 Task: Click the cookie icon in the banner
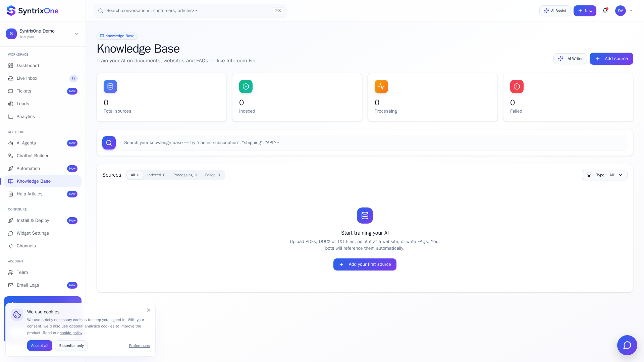click(17, 315)
